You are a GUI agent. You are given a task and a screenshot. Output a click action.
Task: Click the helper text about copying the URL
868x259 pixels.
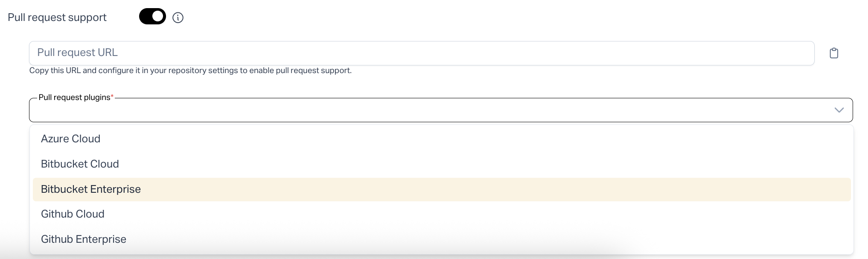[x=190, y=71]
